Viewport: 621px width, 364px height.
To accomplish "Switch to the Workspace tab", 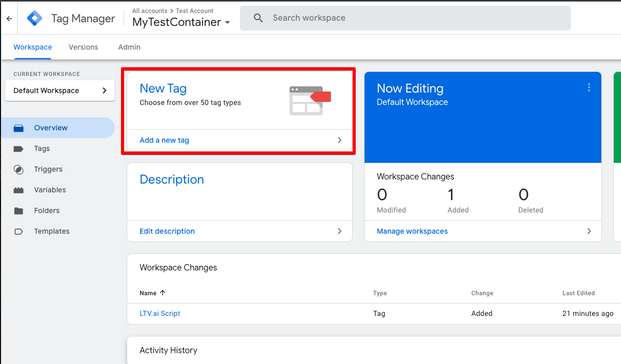I will pyautogui.click(x=33, y=47).
